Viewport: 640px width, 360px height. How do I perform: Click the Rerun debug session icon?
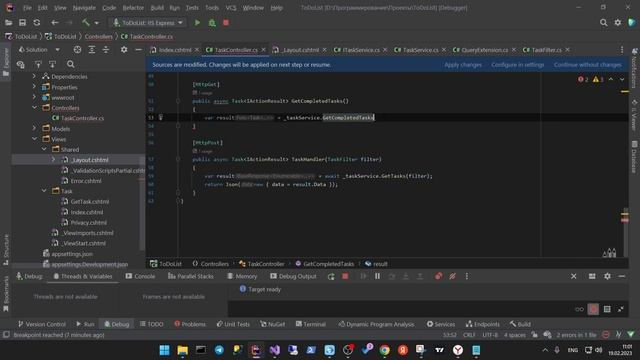pyautogui.click(x=331, y=276)
